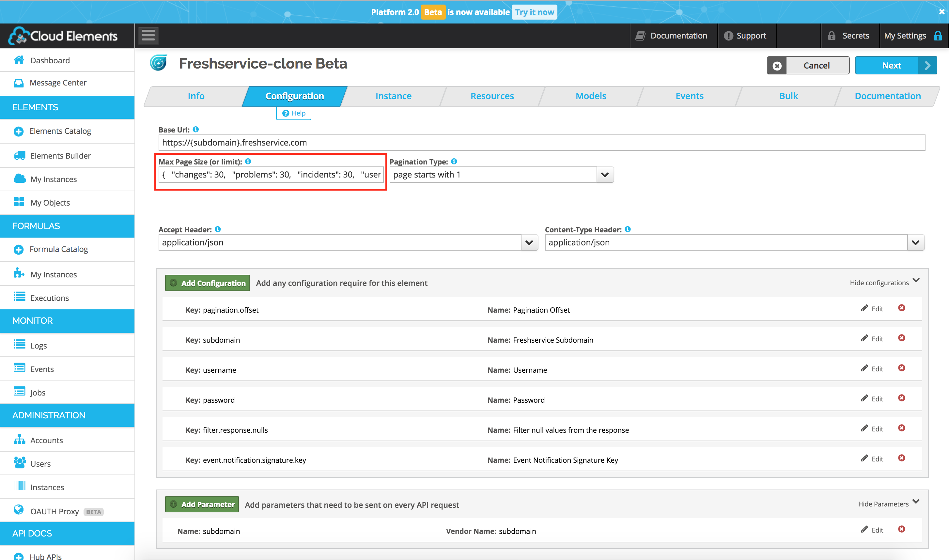The image size is (949, 560).
Task: Click into the Max Page Size field
Action: point(271,175)
